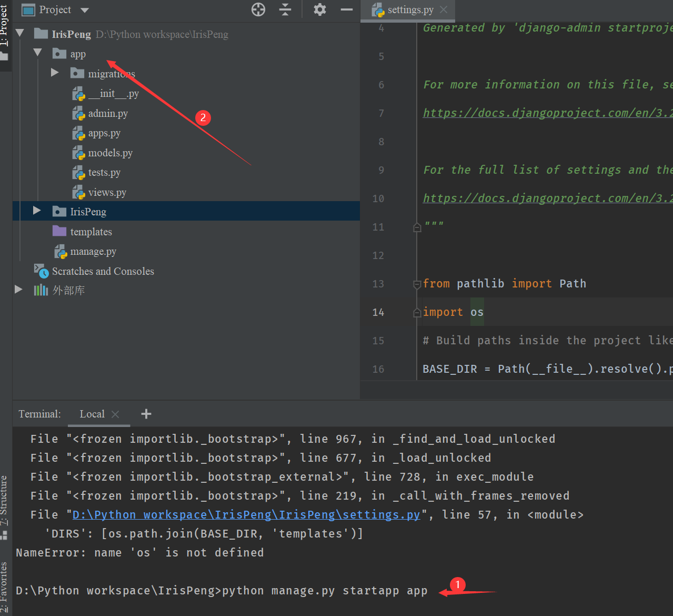
Task: Click on 'import os' code line
Action: (x=453, y=312)
